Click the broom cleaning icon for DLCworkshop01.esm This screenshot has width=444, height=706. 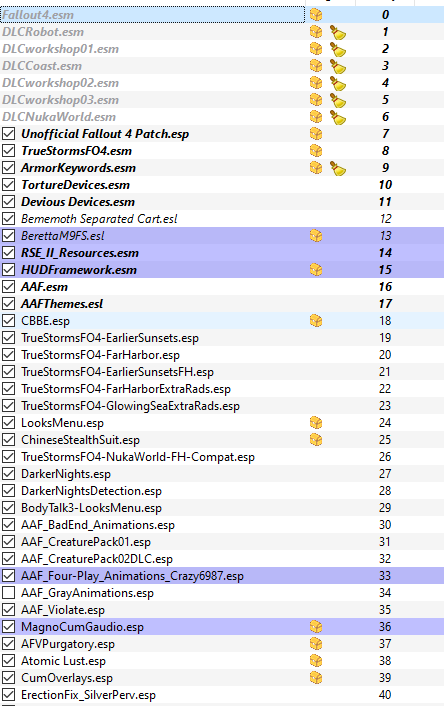click(338, 50)
